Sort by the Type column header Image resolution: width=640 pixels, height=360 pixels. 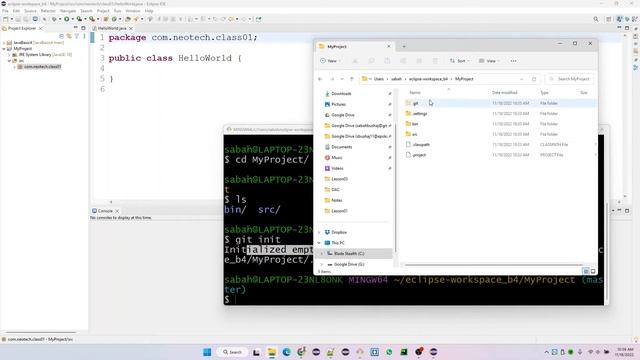544,93
